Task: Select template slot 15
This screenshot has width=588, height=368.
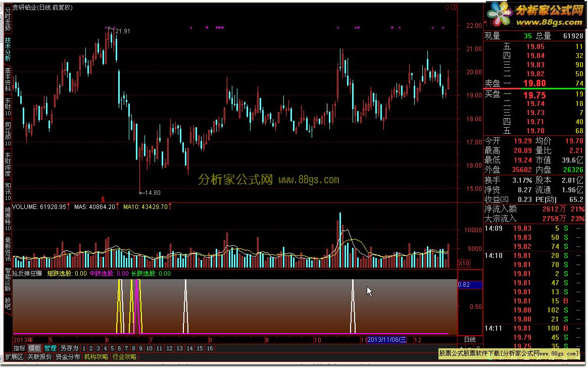Action: point(200,348)
